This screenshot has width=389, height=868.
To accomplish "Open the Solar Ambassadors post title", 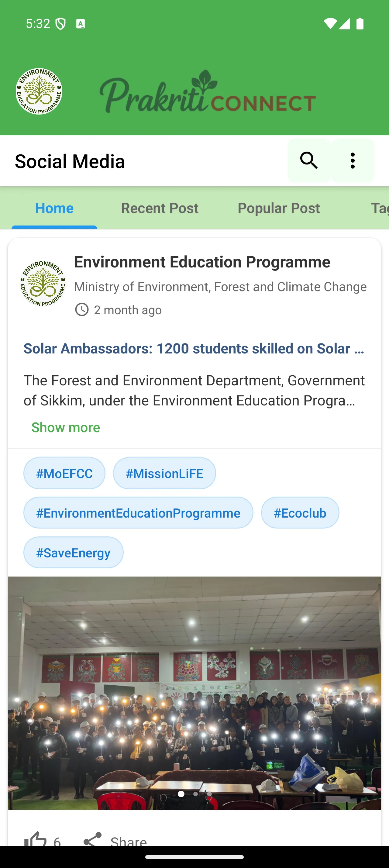I will point(194,348).
